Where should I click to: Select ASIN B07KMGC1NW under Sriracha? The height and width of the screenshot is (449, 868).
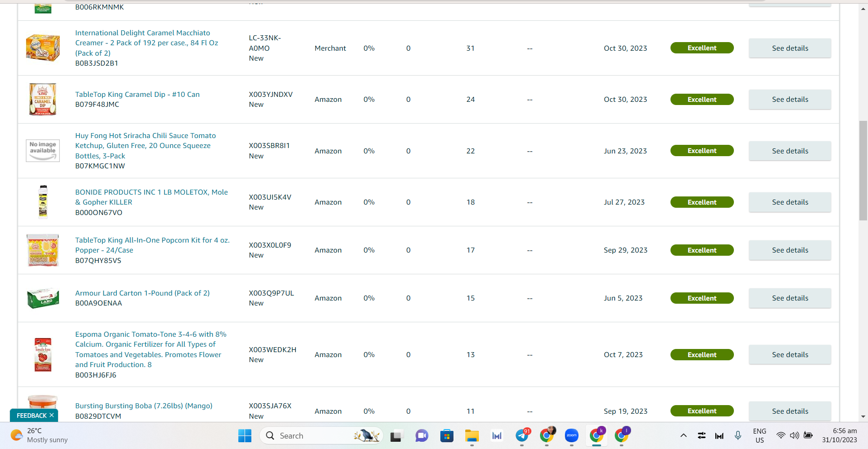click(100, 166)
